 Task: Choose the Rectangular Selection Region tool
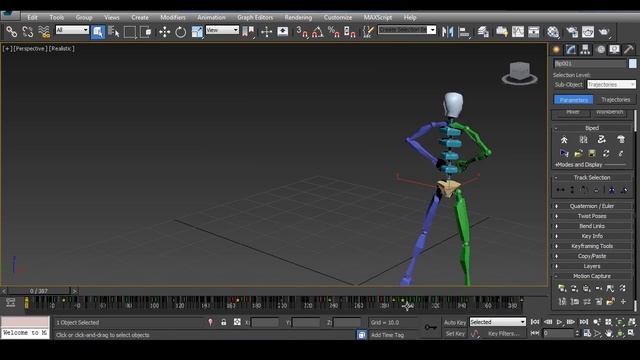(130, 31)
